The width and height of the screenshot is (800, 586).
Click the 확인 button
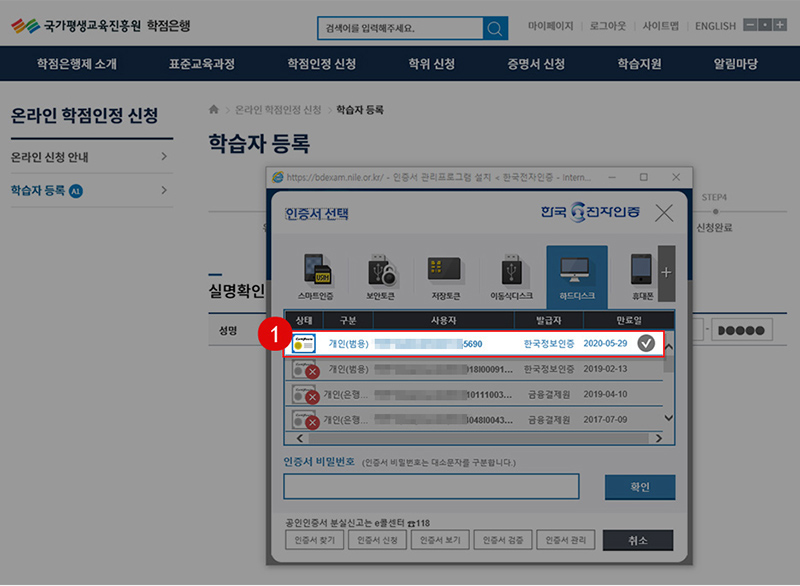click(x=639, y=487)
